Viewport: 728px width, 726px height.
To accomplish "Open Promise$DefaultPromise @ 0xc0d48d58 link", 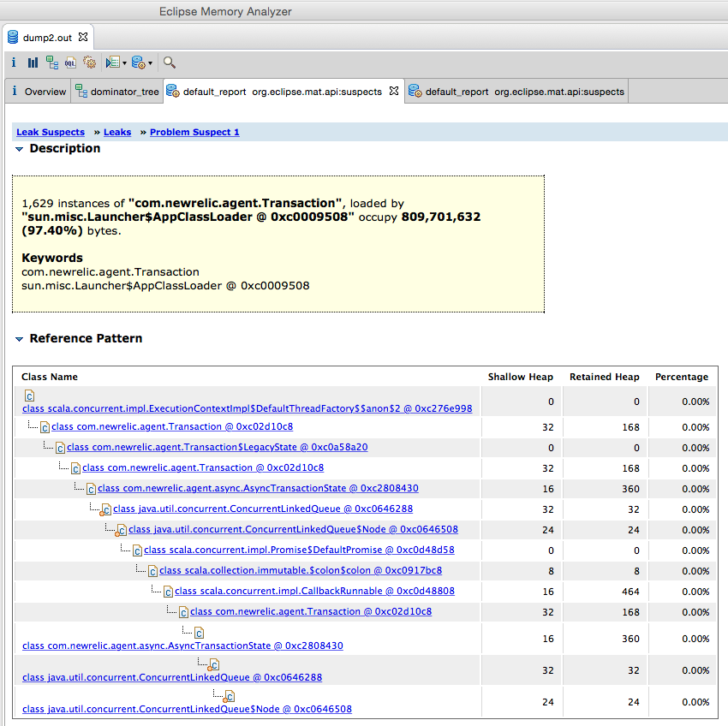I will (299, 550).
